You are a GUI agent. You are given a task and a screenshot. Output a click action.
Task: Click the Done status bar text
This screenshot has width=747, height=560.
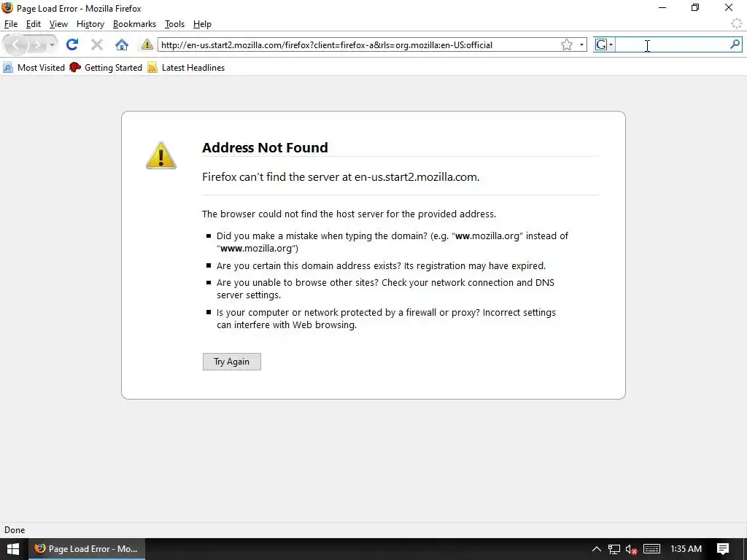click(15, 530)
